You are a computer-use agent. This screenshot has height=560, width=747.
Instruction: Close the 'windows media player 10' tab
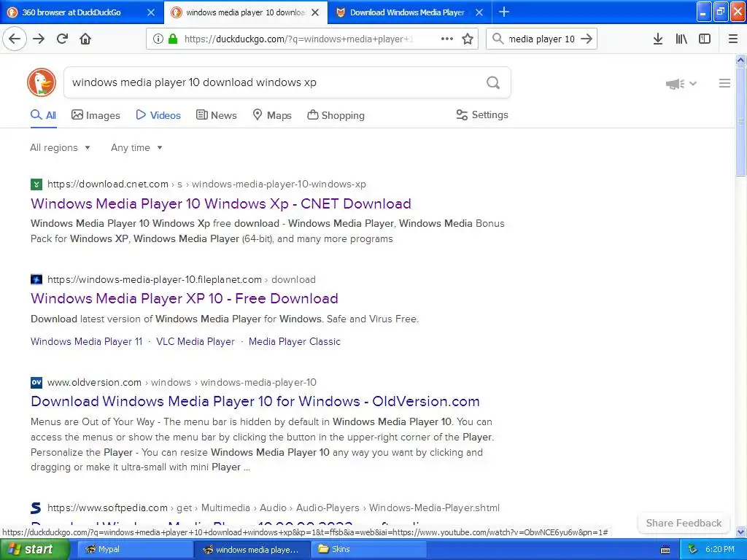[x=315, y=12]
